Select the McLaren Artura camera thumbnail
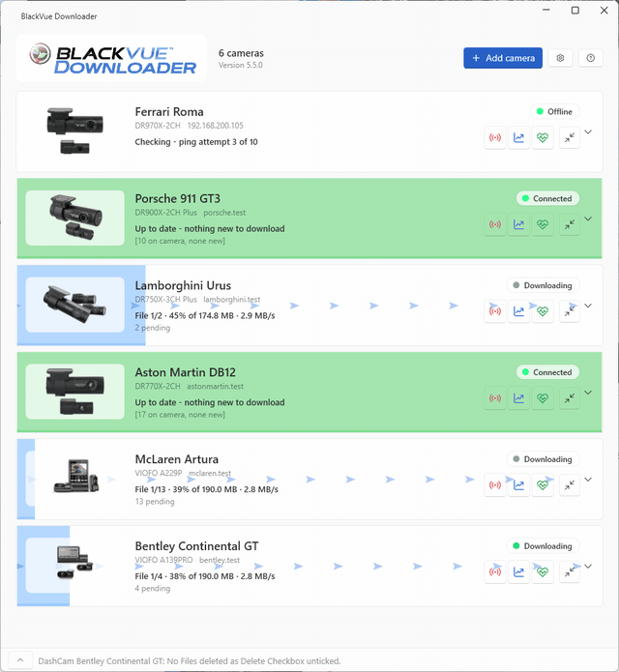 75,479
